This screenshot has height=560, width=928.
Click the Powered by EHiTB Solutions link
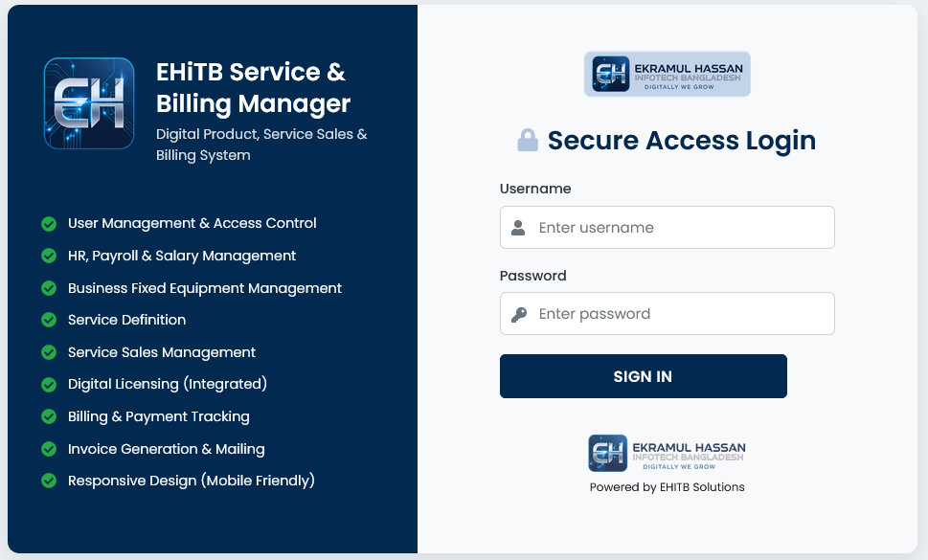(667, 487)
